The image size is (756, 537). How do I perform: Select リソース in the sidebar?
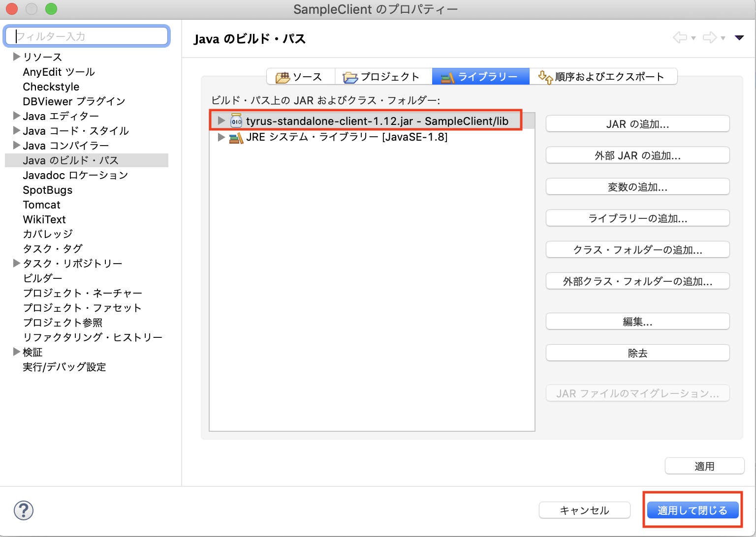pyautogui.click(x=42, y=57)
